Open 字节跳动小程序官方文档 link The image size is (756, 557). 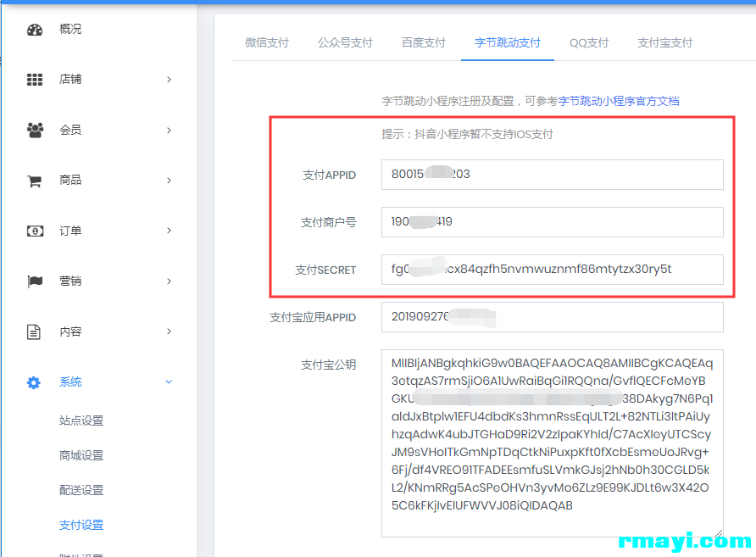click(619, 101)
